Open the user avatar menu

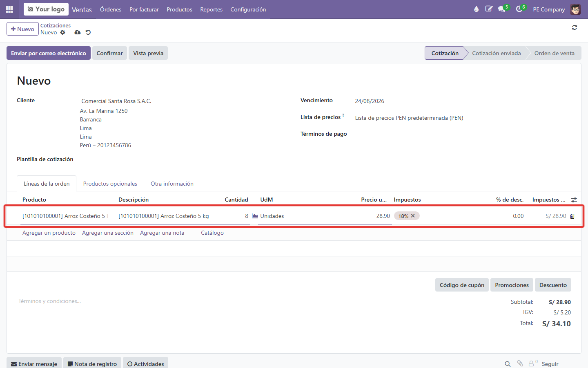[576, 9]
